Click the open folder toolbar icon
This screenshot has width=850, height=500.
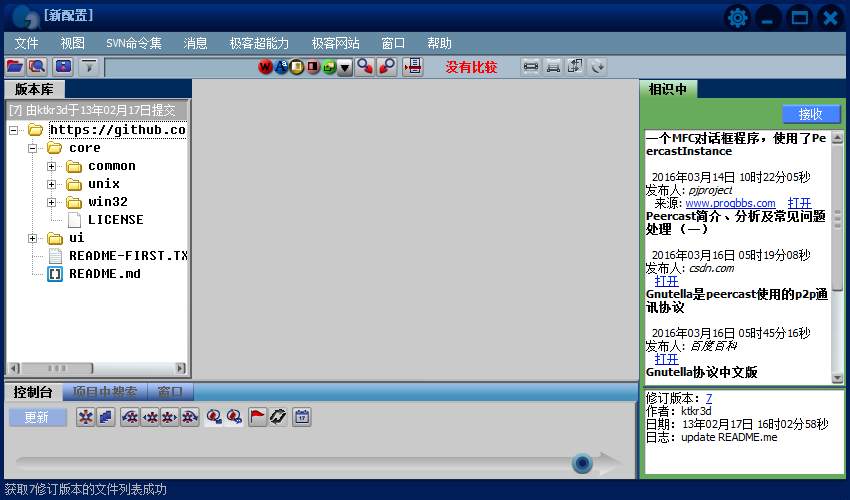tap(15, 67)
